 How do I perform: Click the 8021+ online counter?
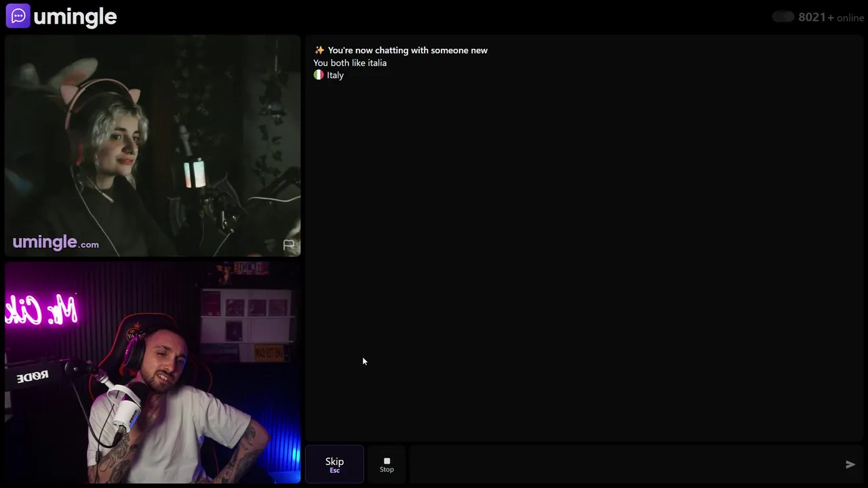(831, 18)
